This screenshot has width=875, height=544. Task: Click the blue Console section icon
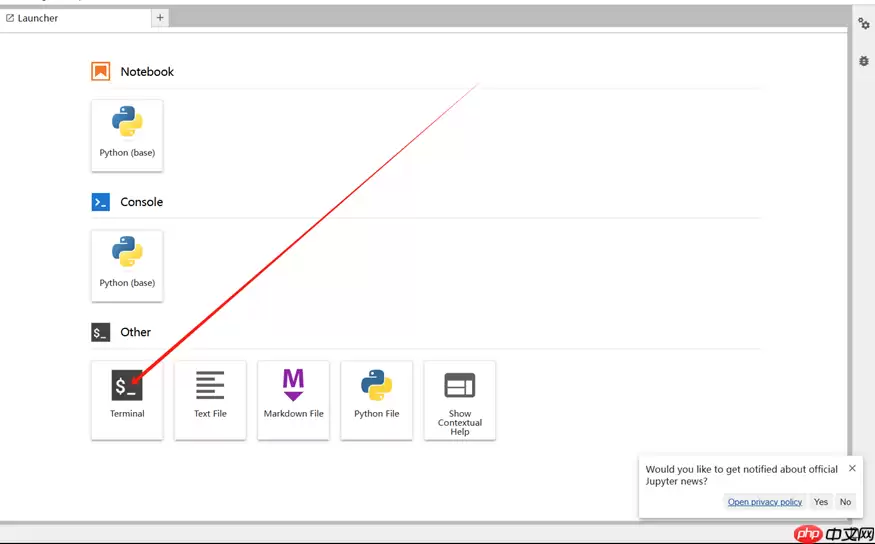pos(100,202)
